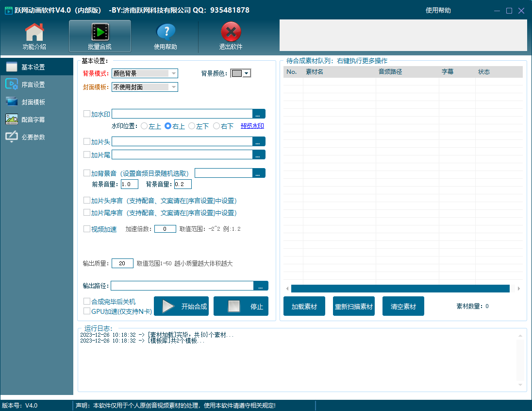Open the 背景颜色 color picker dropdown
The image size is (532, 411).
coord(247,73)
